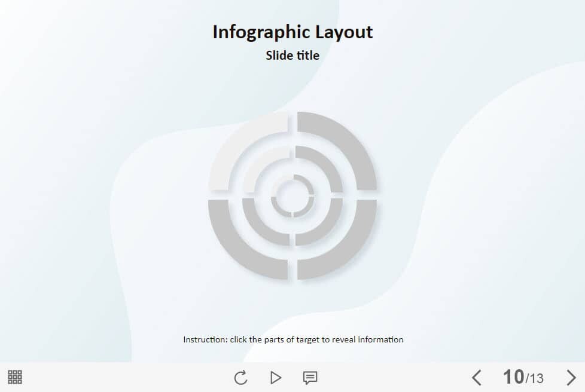The height and width of the screenshot is (392, 585).
Task: Go to previous slide with left chevron
Action: pyautogui.click(x=476, y=378)
